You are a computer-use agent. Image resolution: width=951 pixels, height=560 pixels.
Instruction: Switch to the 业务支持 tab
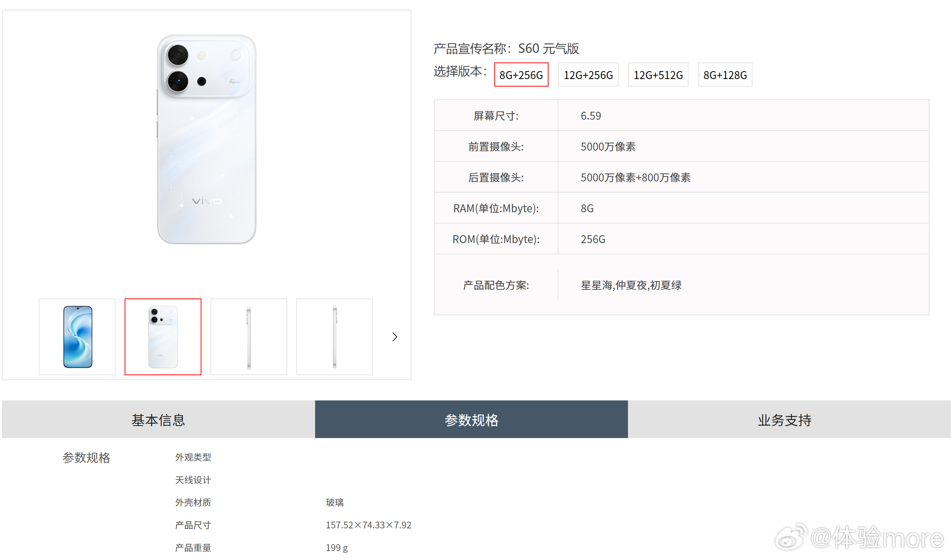(x=789, y=420)
